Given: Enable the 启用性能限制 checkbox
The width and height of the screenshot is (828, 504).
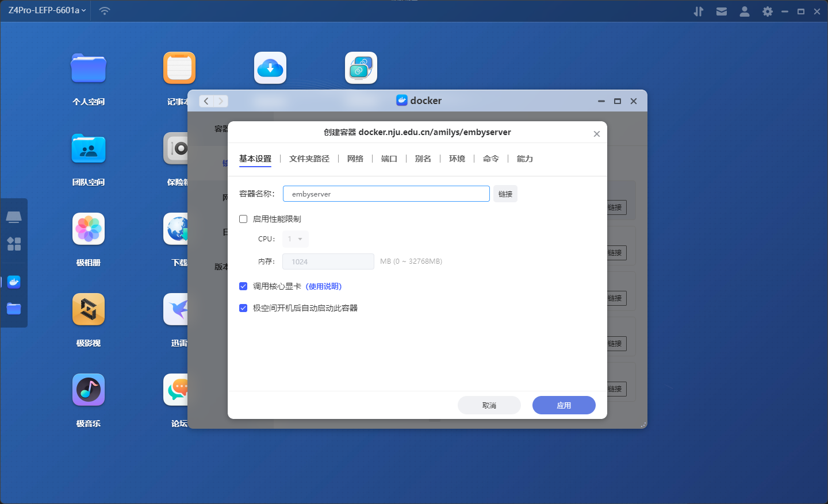Looking at the screenshot, I should coord(243,219).
